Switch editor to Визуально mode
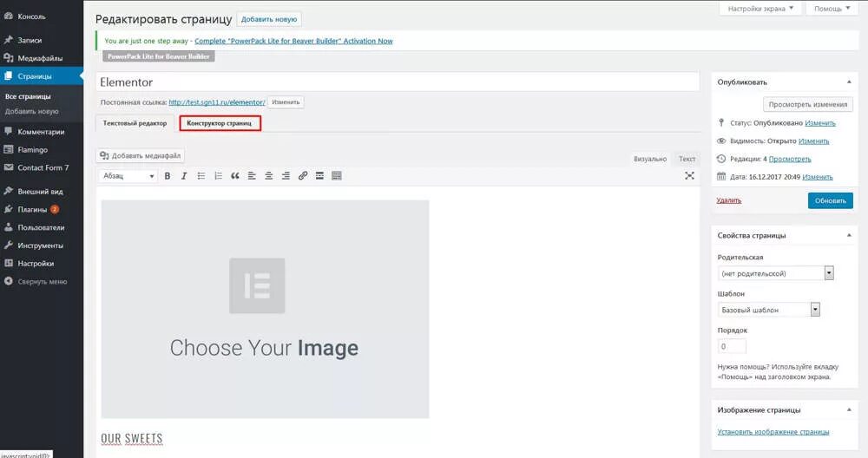The width and height of the screenshot is (868, 458). click(650, 159)
